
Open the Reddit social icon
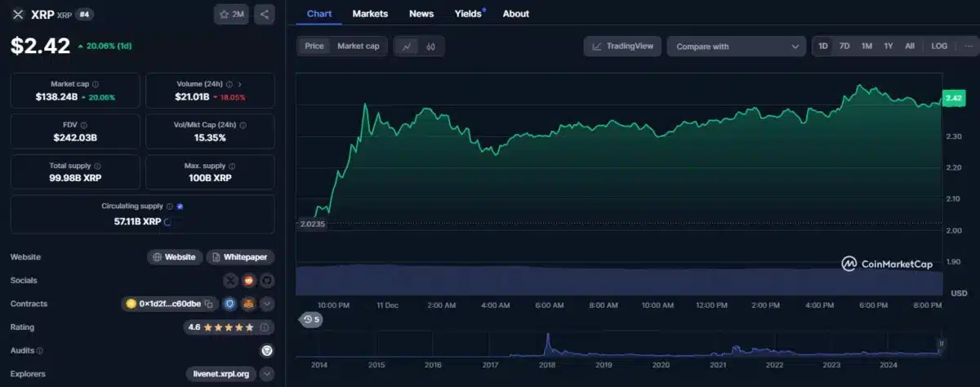pyautogui.click(x=248, y=280)
